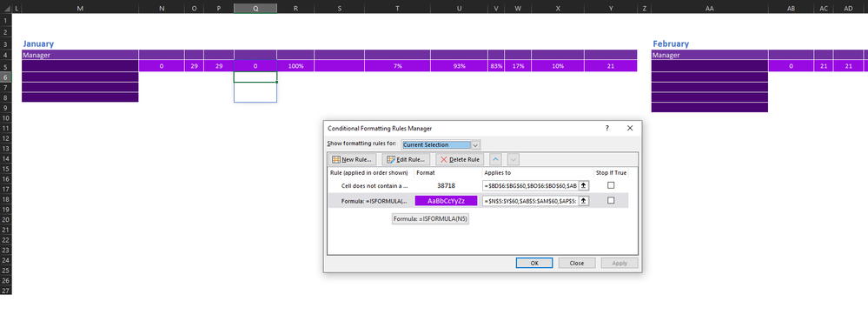868x321 pixels.
Task: Select the selected empty cell Q6
Action: pyautogui.click(x=255, y=77)
